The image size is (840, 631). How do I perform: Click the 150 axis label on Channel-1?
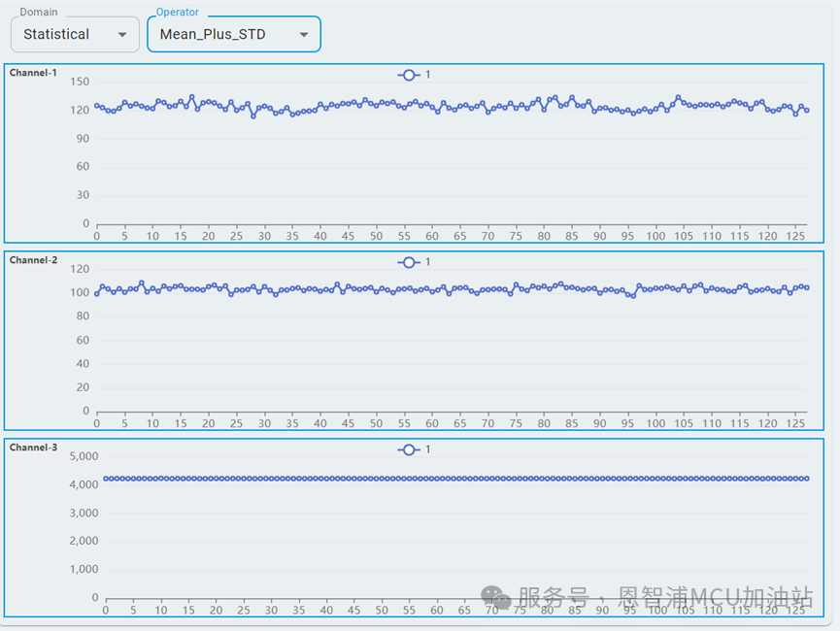pyautogui.click(x=80, y=82)
